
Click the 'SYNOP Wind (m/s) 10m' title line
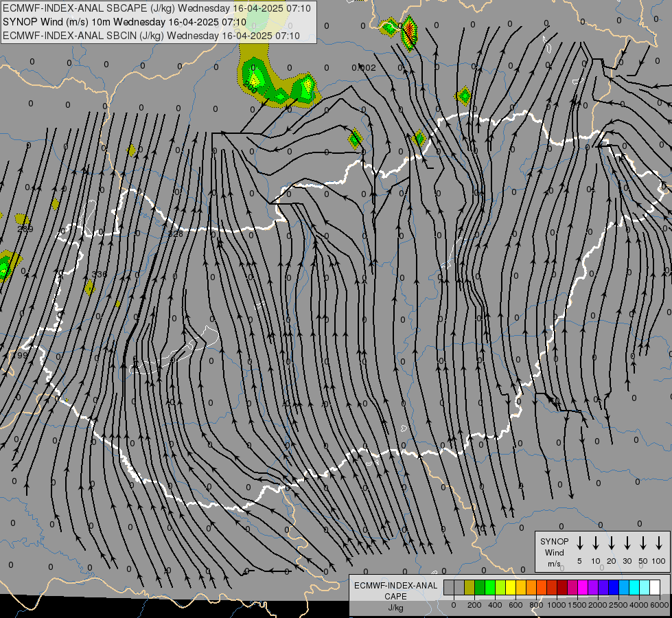(124, 22)
